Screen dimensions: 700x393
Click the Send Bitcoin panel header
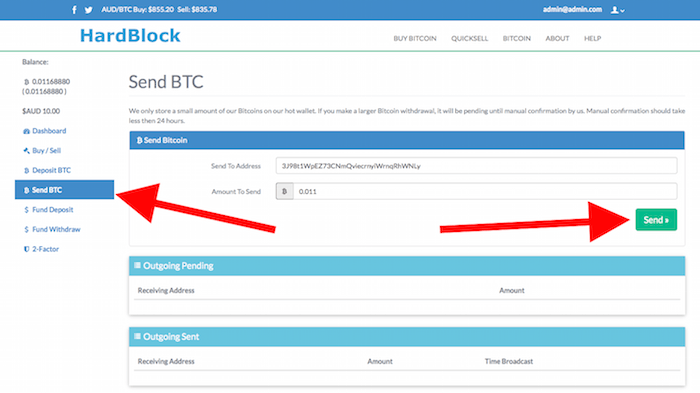tap(407, 140)
